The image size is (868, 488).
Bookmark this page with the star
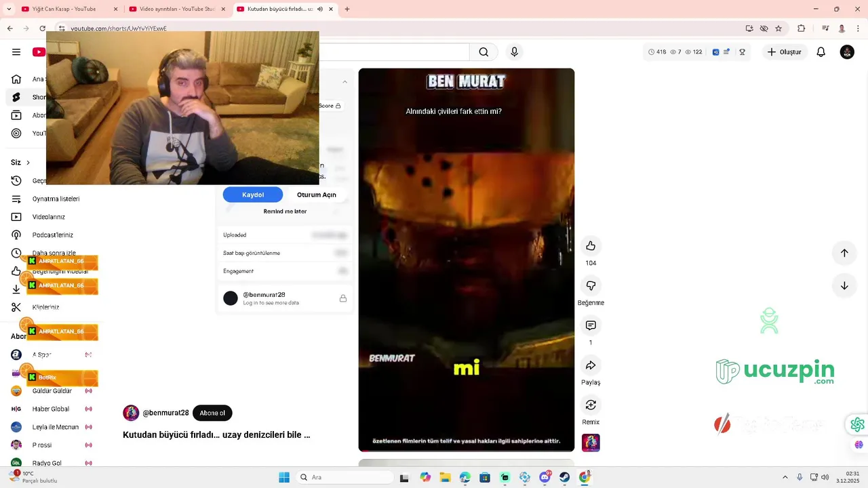778,28
